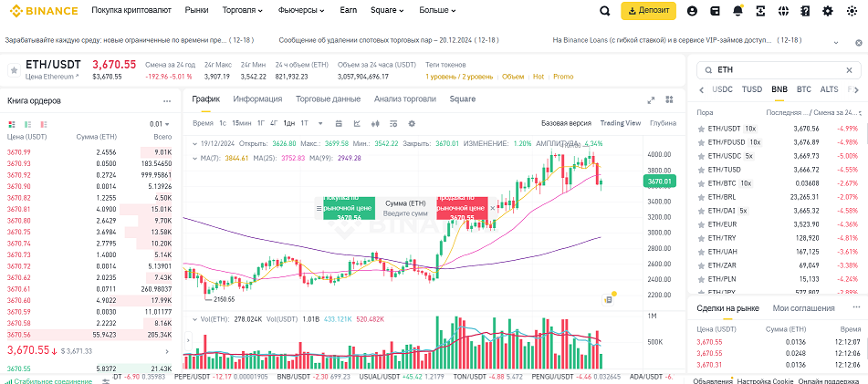Click Покупка по рыночной цене button

coord(349,208)
